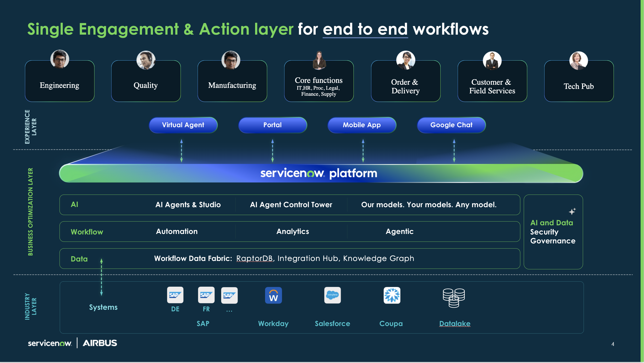Click the Order & Delivery label
The image size is (644, 363).
405,86
